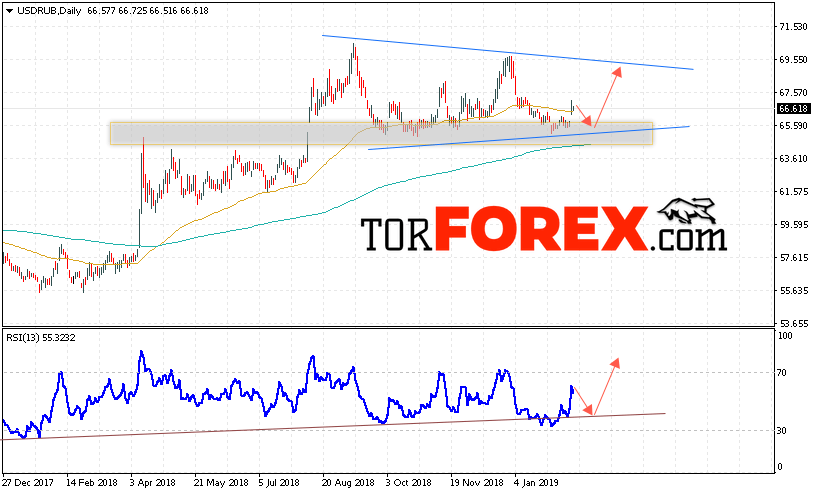Click the 63.610 price axis label
Screen dimensions: 815x494
coord(793,159)
